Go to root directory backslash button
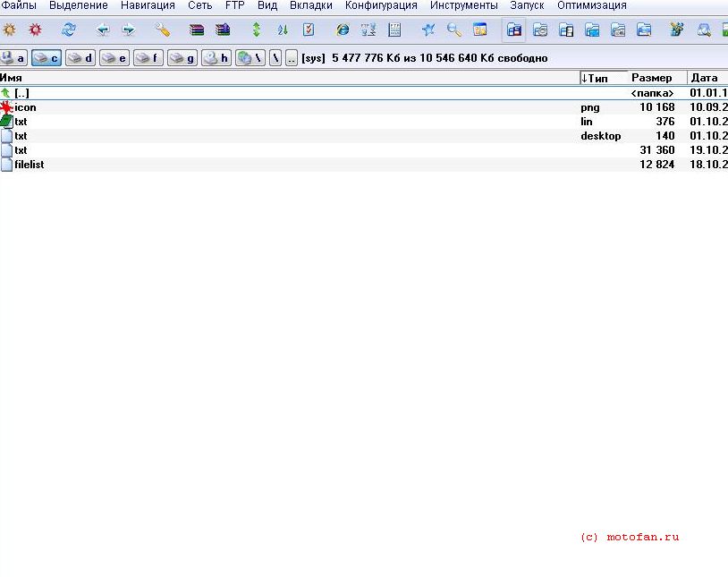 click(x=275, y=58)
